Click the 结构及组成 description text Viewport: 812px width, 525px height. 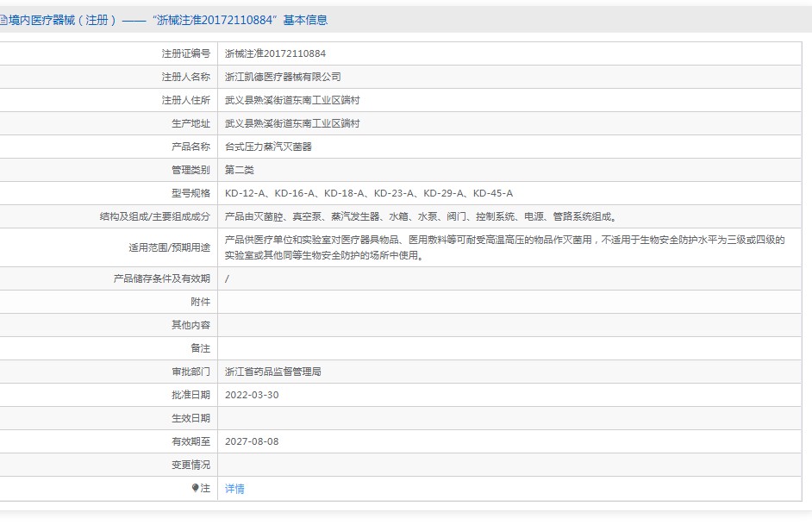[422, 216]
